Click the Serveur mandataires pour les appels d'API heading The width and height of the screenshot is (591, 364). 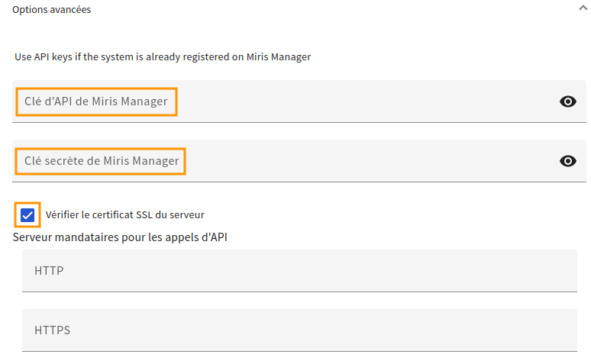pos(120,237)
